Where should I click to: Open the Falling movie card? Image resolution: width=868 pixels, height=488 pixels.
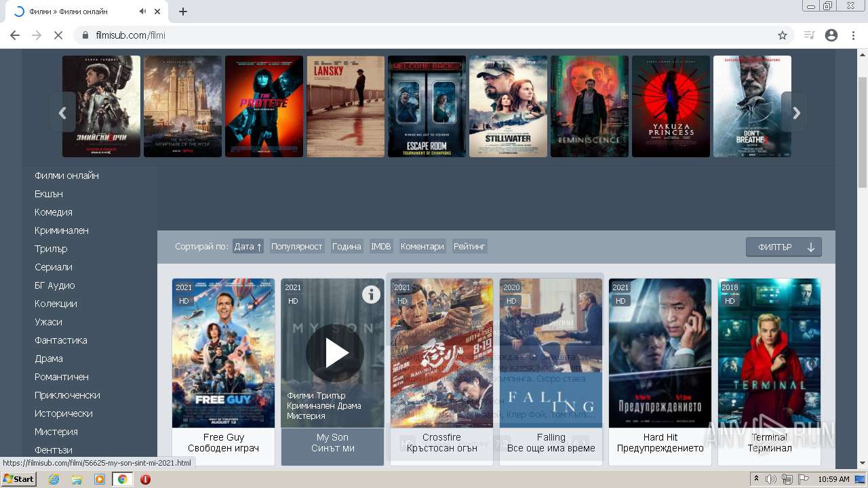[x=551, y=371]
